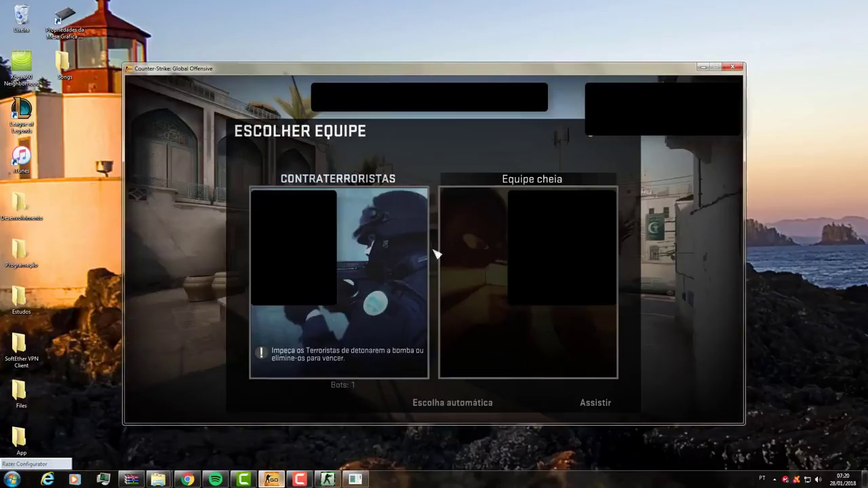Select the Equipe cheia team panel
This screenshot has width=868, height=488.
tap(528, 283)
